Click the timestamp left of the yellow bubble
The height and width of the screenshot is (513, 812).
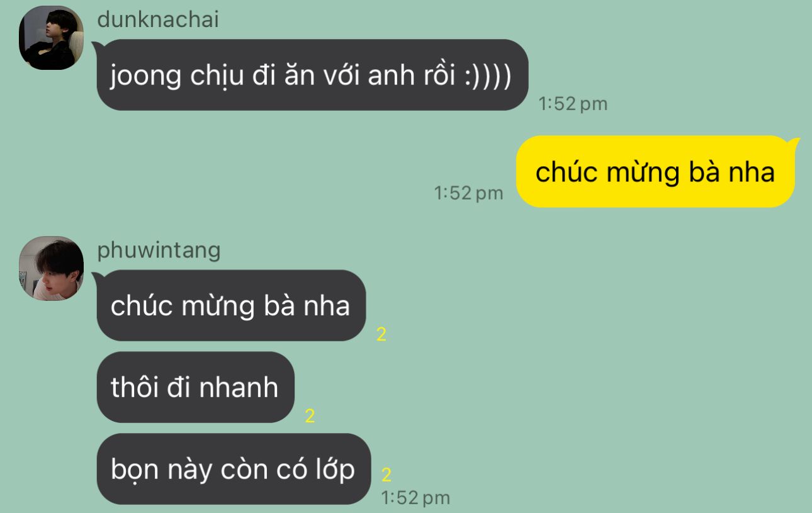[x=469, y=193]
